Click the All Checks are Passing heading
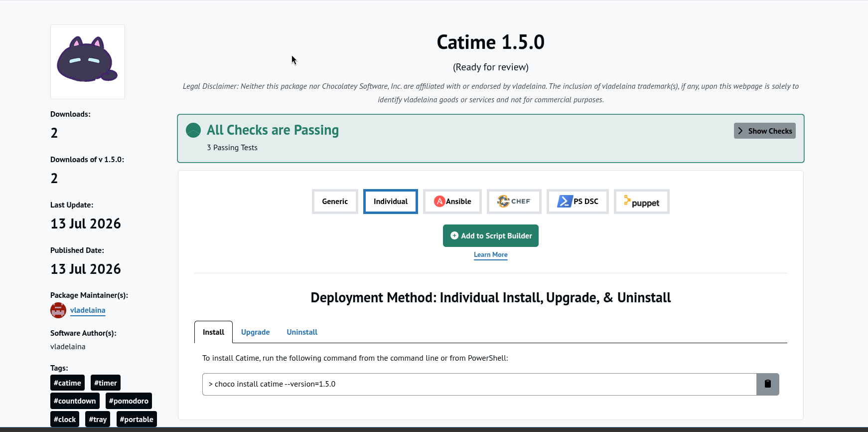Screen dimensions: 868x432 [273, 130]
